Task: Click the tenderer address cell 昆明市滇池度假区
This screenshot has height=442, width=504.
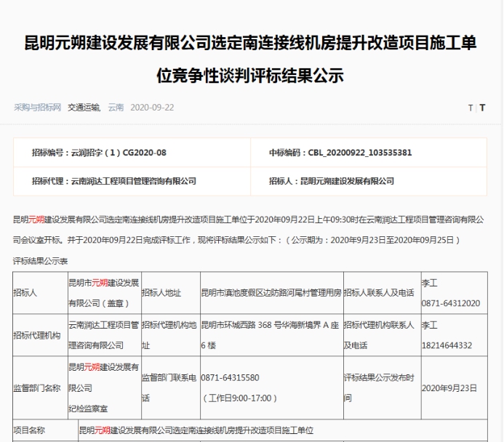Action: coord(271,292)
